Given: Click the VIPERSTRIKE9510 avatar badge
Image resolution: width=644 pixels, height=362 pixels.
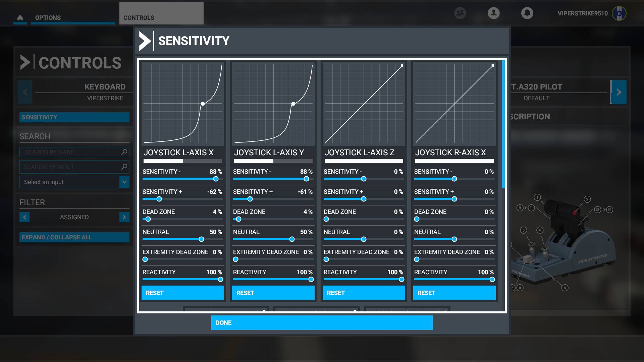Looking at the screenshot, I should tap(619, 13).
